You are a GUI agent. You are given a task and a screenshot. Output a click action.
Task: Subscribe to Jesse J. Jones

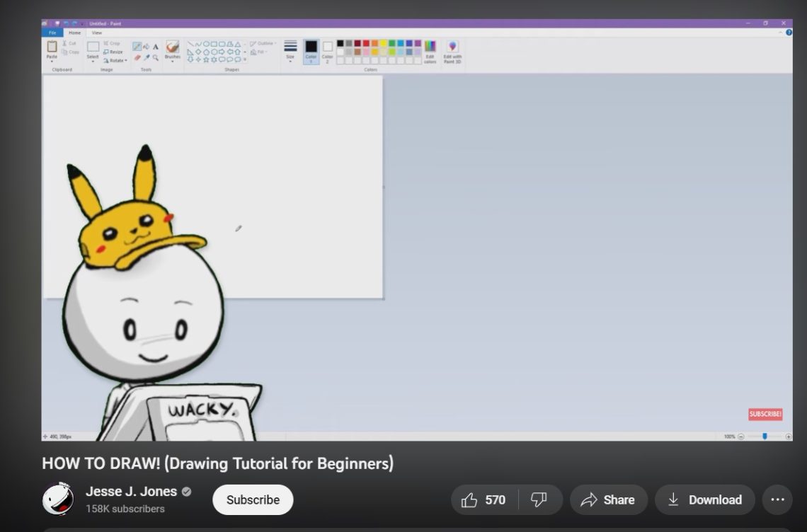coord(253,499)
